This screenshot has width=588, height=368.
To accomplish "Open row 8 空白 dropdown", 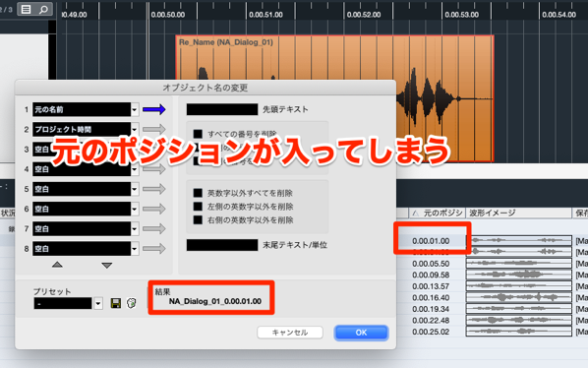I will [x=135, y=249].
